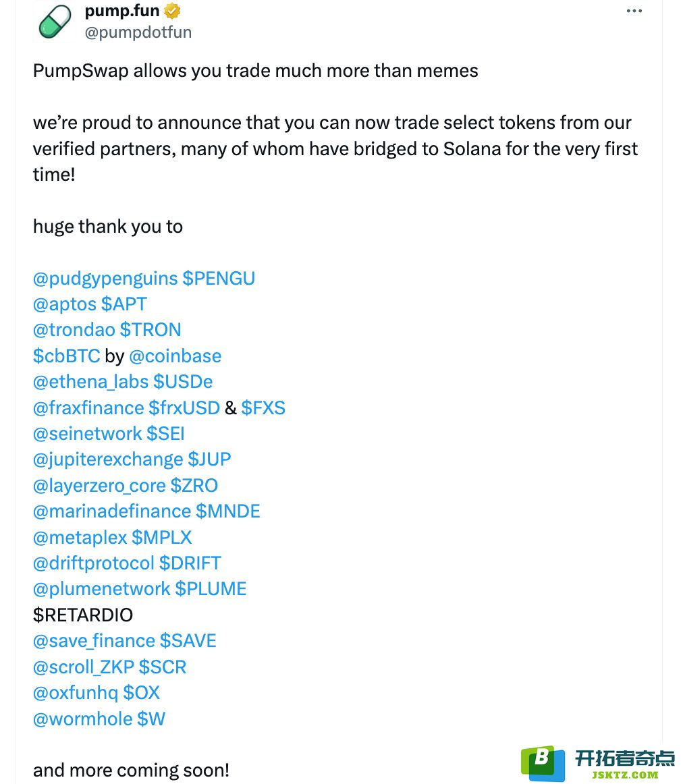Click the $FXS cashtag
The image size is (683, 784).
[263, 408]
